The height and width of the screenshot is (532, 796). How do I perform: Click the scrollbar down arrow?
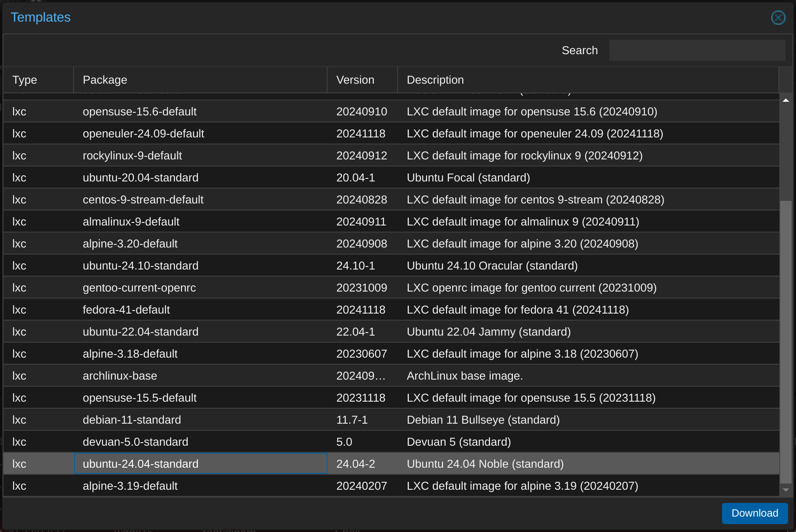tap(785, 490)
